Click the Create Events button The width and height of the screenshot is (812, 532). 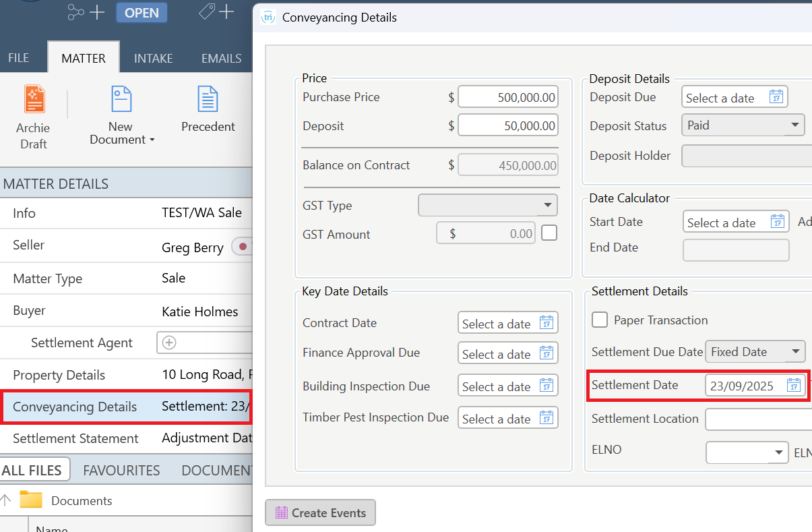point(320,513)
